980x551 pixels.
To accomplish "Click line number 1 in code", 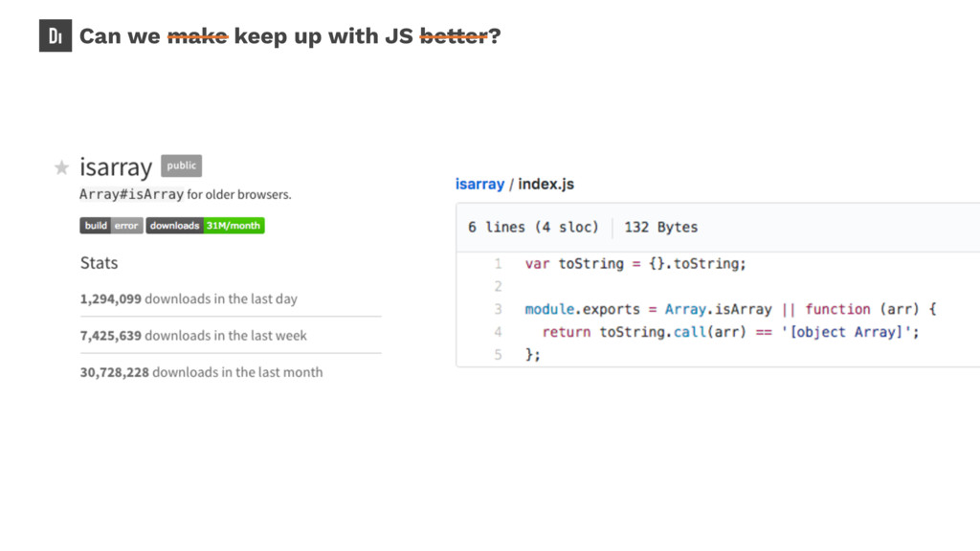I will (x=498, y=264).
